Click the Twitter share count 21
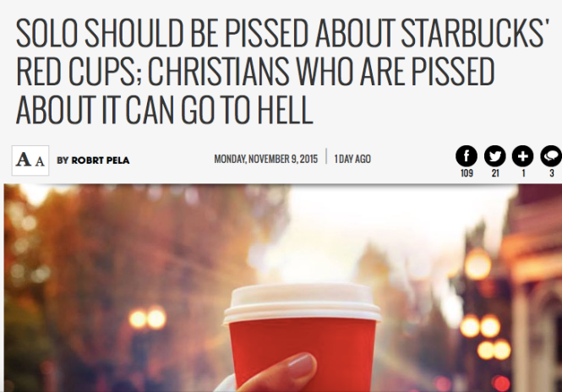 point(495,173)
